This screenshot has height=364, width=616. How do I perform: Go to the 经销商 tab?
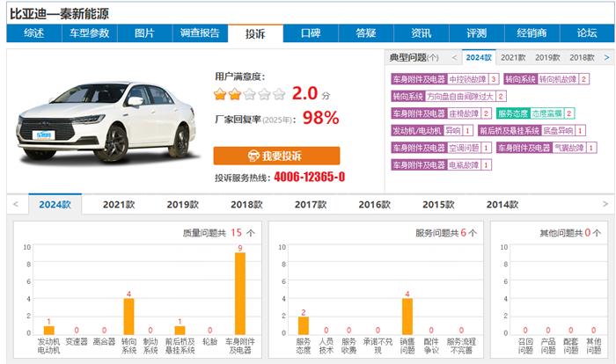click(532, 33)
